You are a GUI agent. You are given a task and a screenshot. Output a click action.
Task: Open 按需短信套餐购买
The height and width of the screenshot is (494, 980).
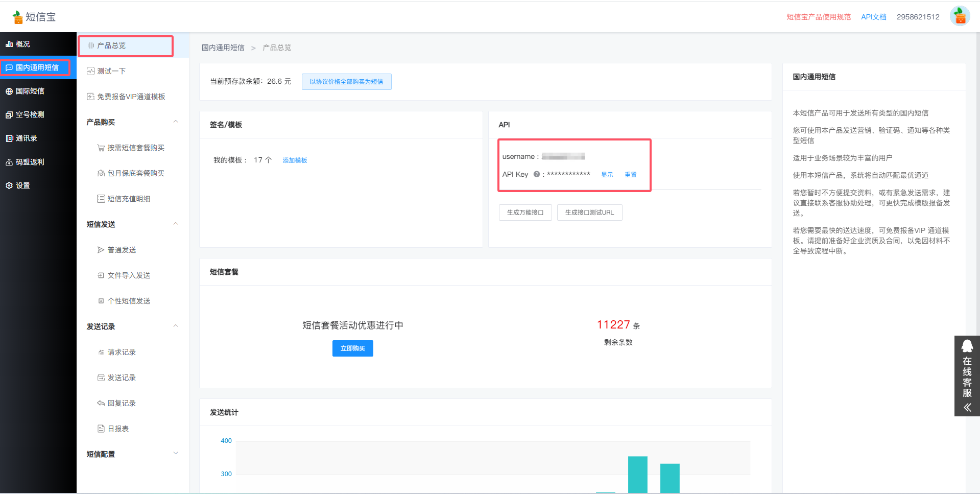pyautogui.click(x=133, y=148)
